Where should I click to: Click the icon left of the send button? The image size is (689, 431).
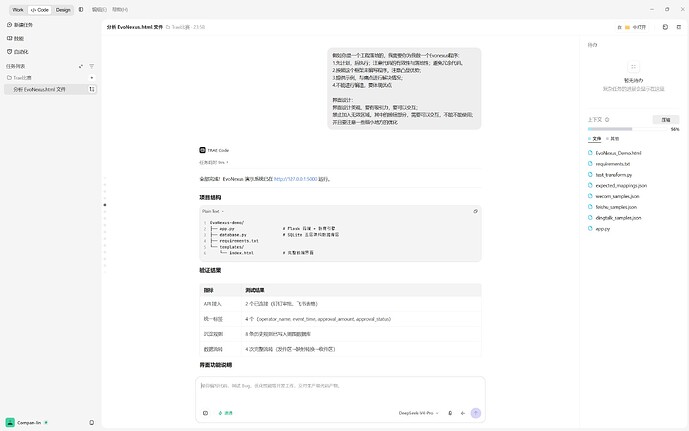coord(463,413)
